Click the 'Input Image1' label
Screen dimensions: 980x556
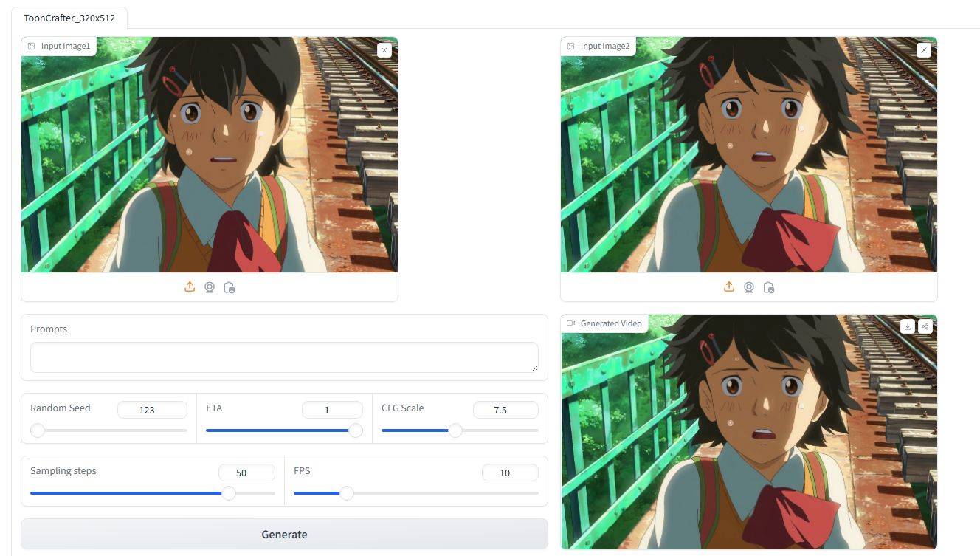pyautogui.click(x=66, y=46)
